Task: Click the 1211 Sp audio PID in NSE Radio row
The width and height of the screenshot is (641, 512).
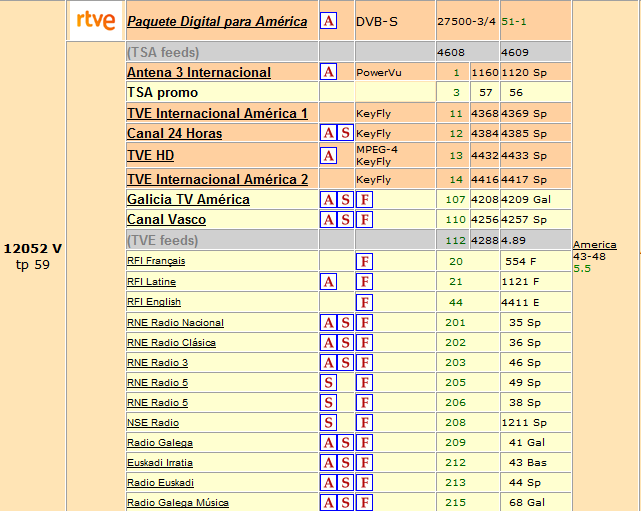Action: [524, 423]
